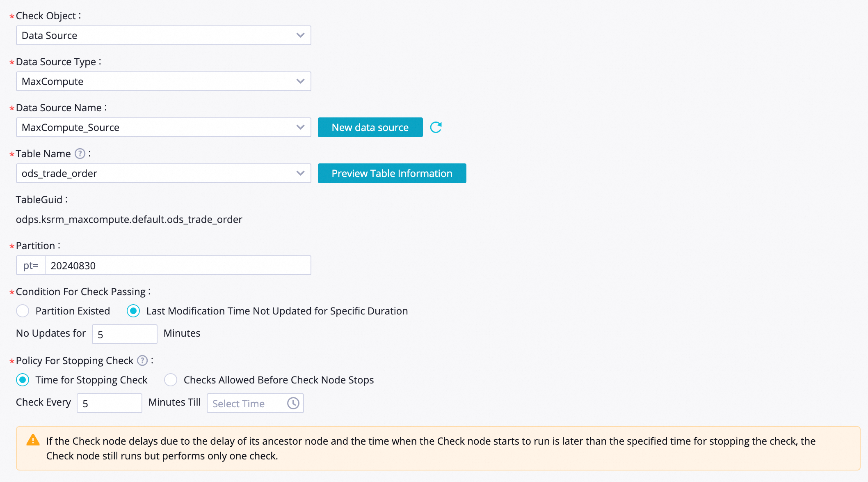Select Checks Allowed Before Check Node Stops
Image resolution: width=868 pixels, height=482 pixels.
tap(171, 380)
